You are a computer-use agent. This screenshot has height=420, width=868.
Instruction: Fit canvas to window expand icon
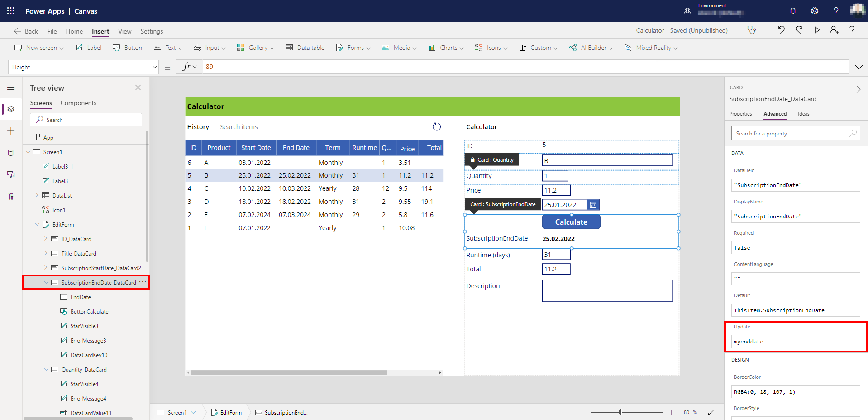711,412
